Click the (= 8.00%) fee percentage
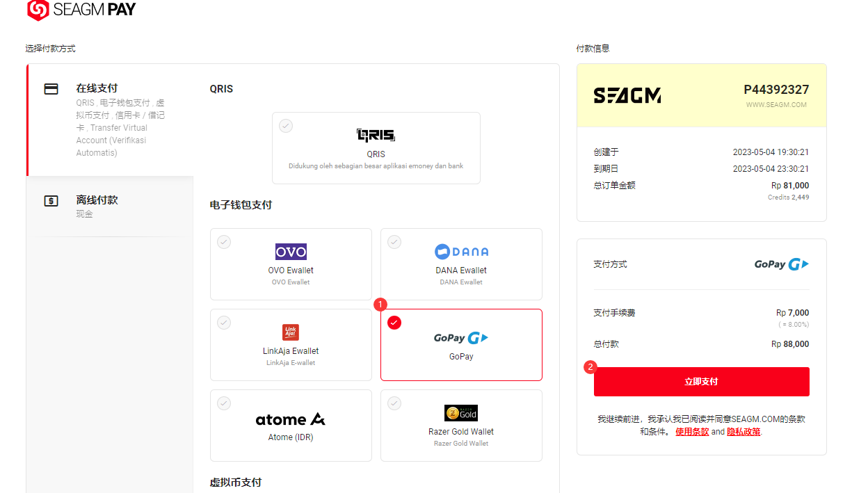Image resolution: width=868 pixels, height=493 pixels. [x=794, y=325]
